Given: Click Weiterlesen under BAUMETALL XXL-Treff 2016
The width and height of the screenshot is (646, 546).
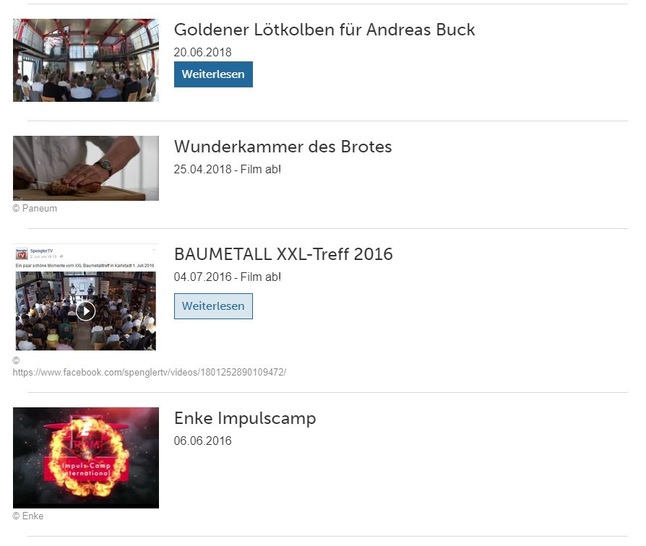Looking at the screenshot, I should coord(213,306).
